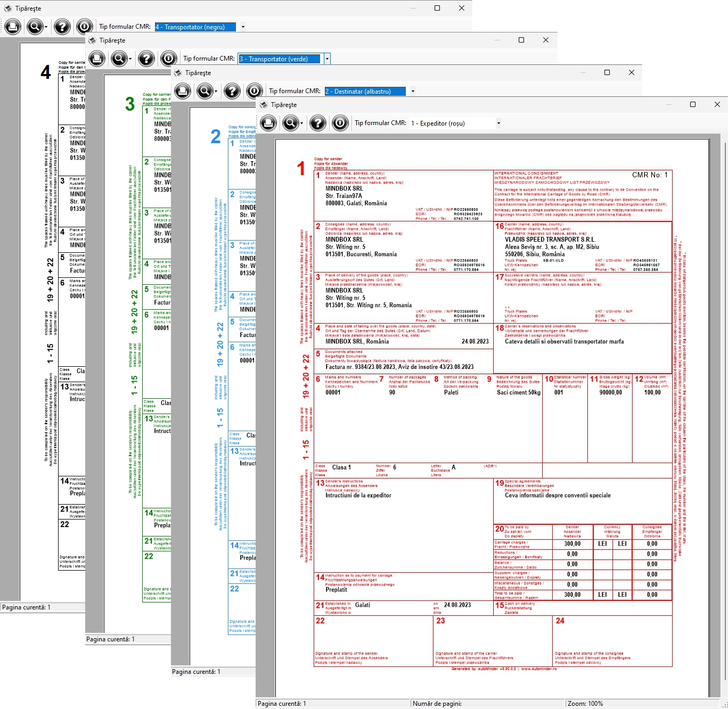Click 'Paleti' packing method value

pos(451,392)
